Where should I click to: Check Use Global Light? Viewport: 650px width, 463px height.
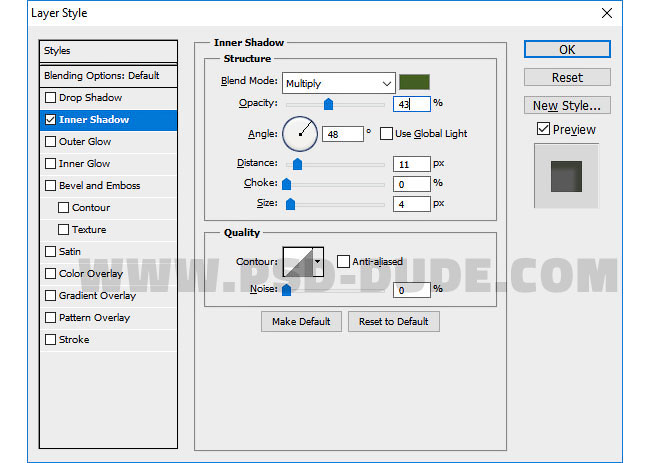pos(386,134)
